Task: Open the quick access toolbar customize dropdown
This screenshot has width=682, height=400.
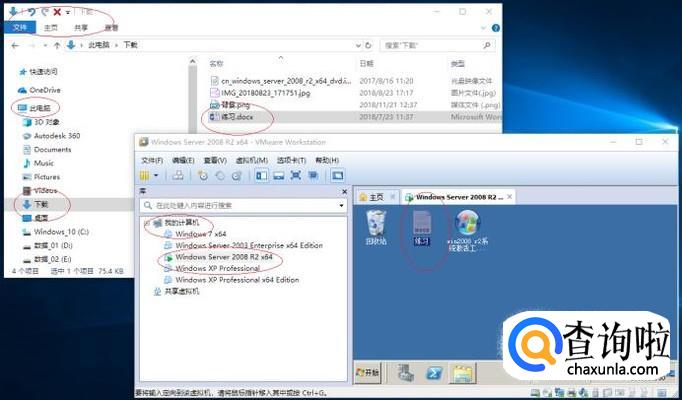Action: coord(68,13)
